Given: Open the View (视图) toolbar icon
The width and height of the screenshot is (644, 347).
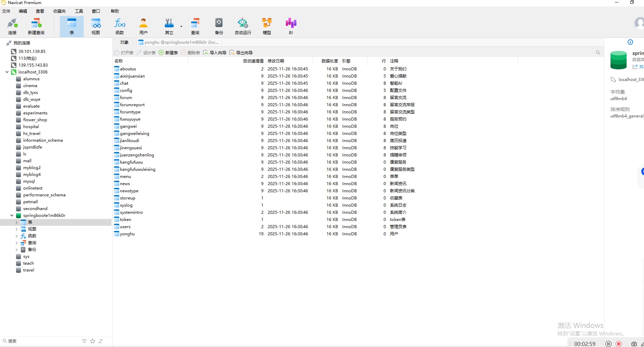Looking at the screenshot, I should 96,26.
